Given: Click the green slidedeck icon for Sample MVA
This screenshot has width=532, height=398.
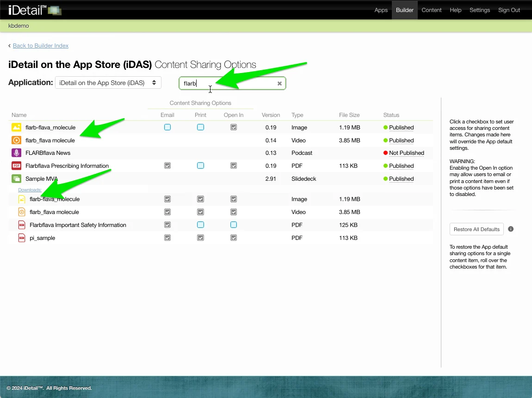Looking at the screenshot, I should click(x=16, y=178).
